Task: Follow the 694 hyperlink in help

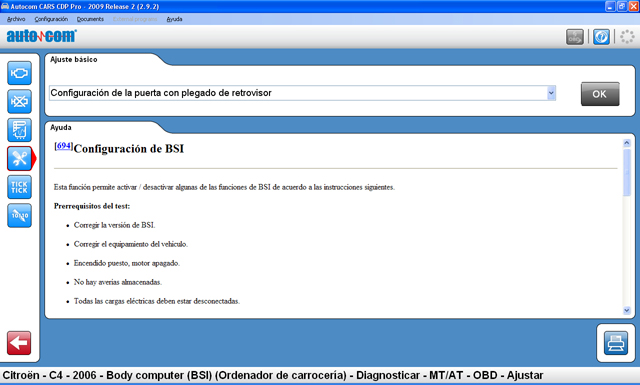Action: tap(64, 146)
